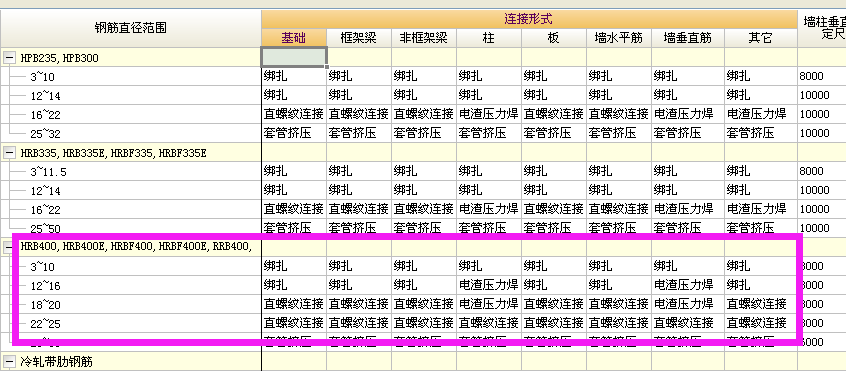Screen dimensions: 846x371
Task: Select the 3~10 row under HPB235
Action: click(131, 77)
